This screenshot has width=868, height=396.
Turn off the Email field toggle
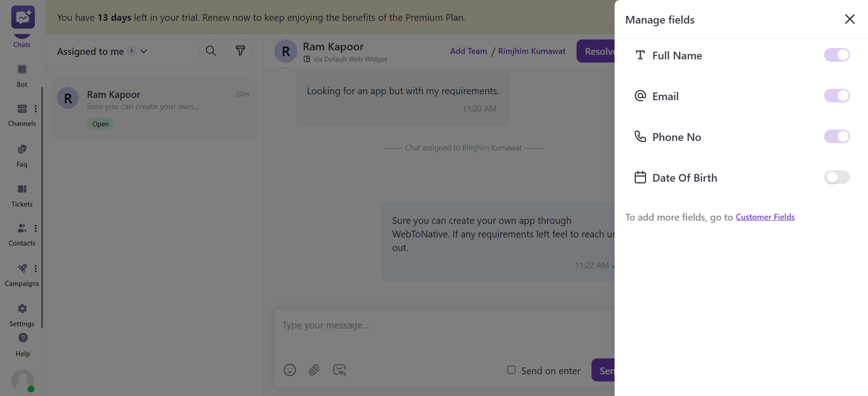point(836,96)
